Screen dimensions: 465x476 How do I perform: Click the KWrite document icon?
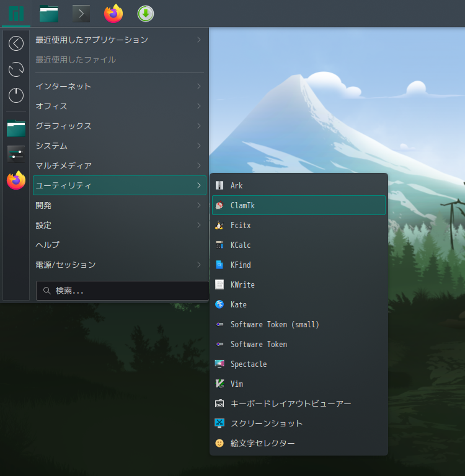[219, 284]
